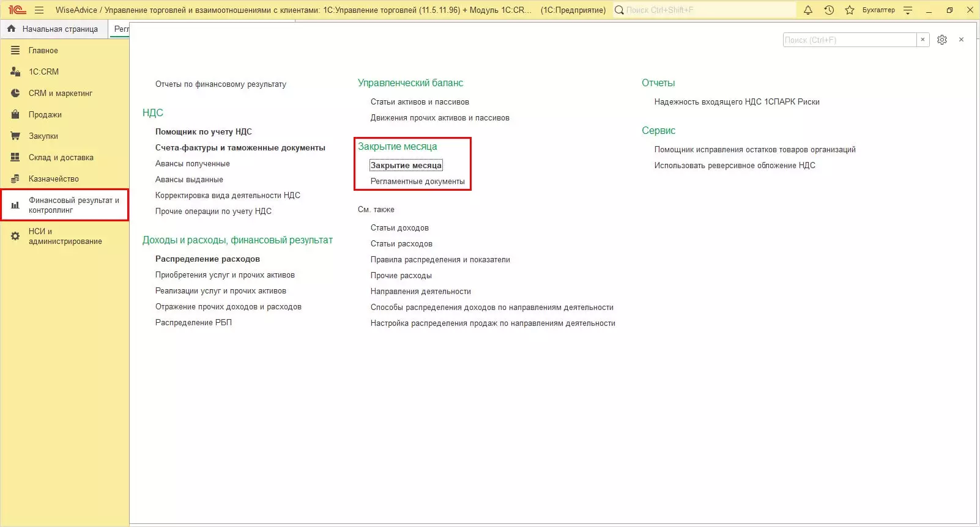The image size is (980, 527).
Task: Open favorites star icon
Action: pos(850,10)
